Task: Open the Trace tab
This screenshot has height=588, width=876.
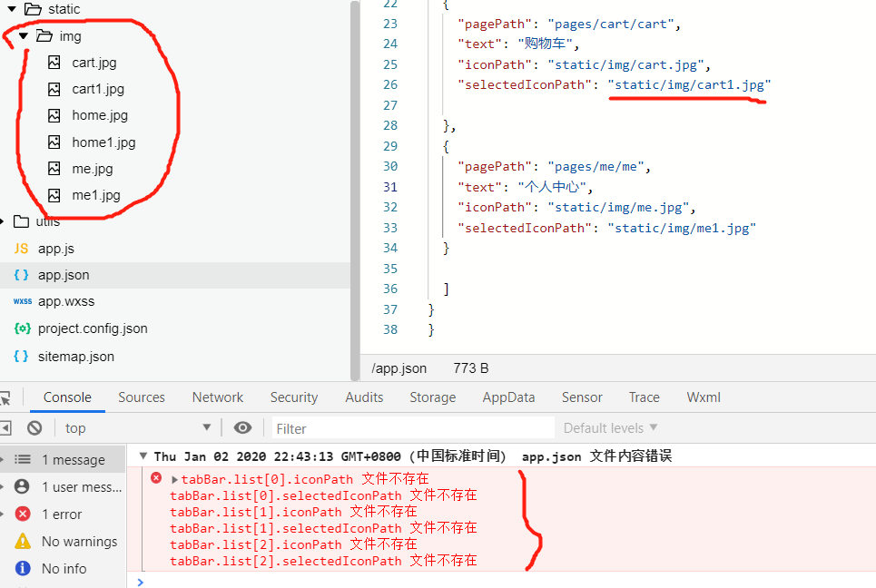Action: 645,397
